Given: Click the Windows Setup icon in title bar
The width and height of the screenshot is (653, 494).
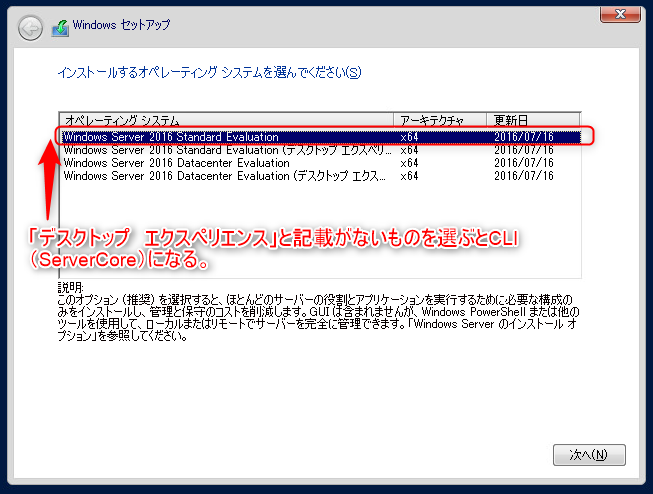Looking at the screenshot, I should point(60,28).
